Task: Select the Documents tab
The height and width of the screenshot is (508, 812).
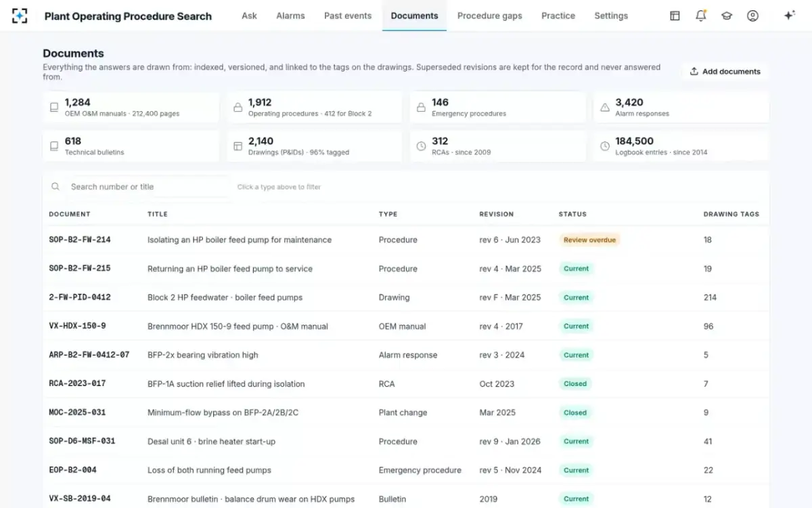Action: point(414,16)
